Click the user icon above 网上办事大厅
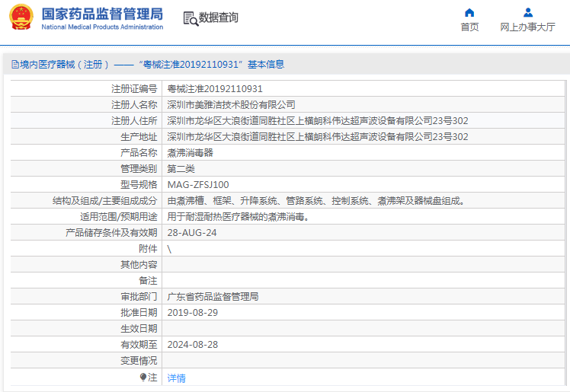Screen dimensions: 570x392 coord(527,12)
